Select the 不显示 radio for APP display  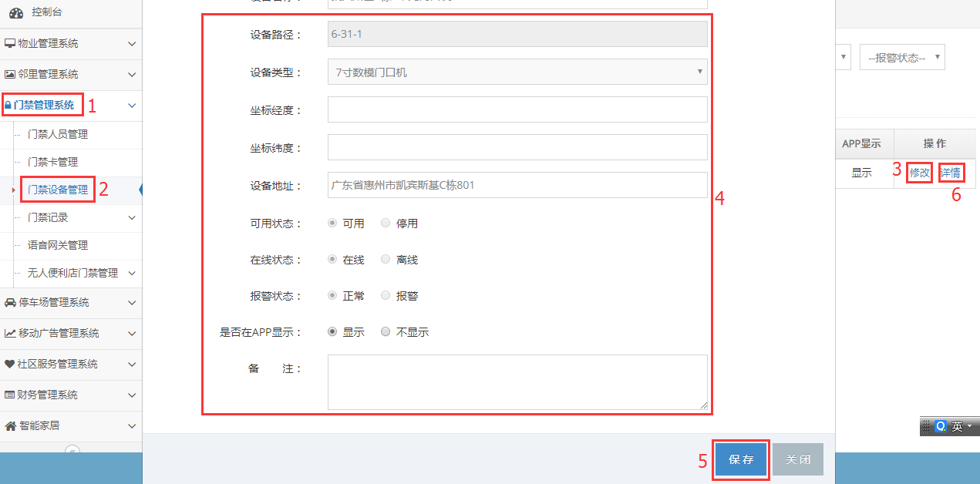coord(386,332)
